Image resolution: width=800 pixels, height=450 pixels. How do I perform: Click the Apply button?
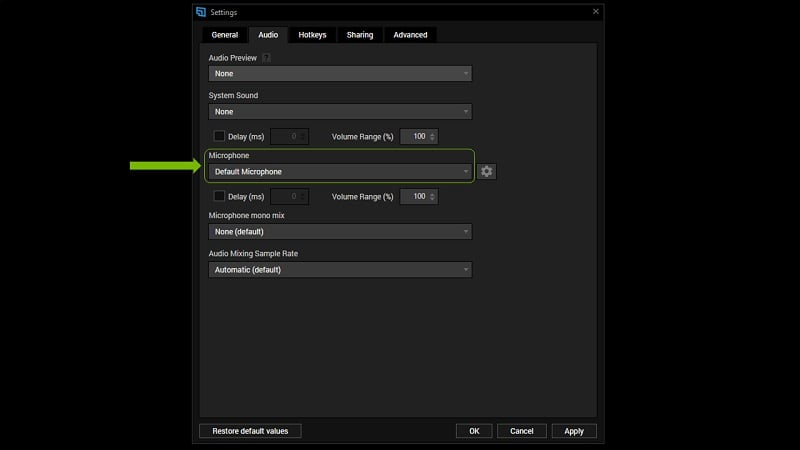click(574, 431)
